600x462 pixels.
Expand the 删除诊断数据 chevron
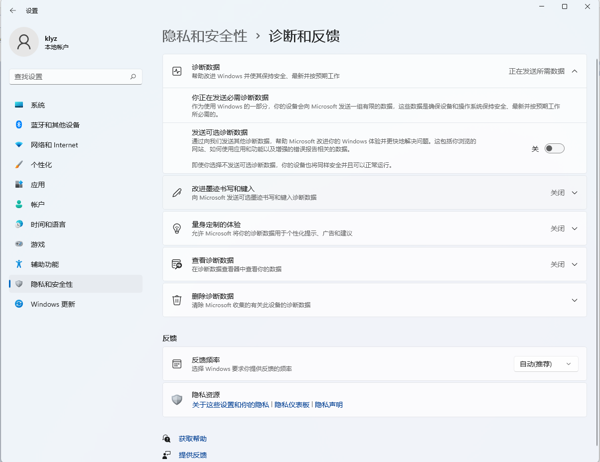tap(574, 300)
